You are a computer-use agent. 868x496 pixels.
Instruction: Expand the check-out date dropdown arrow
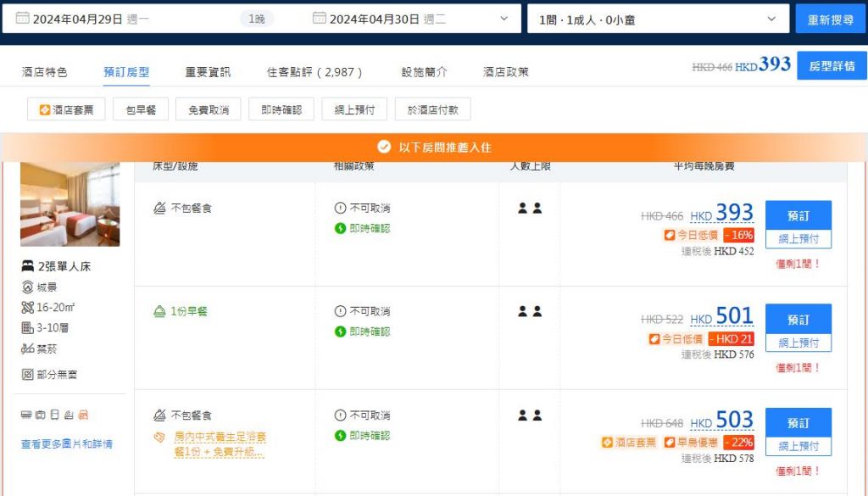504,19
